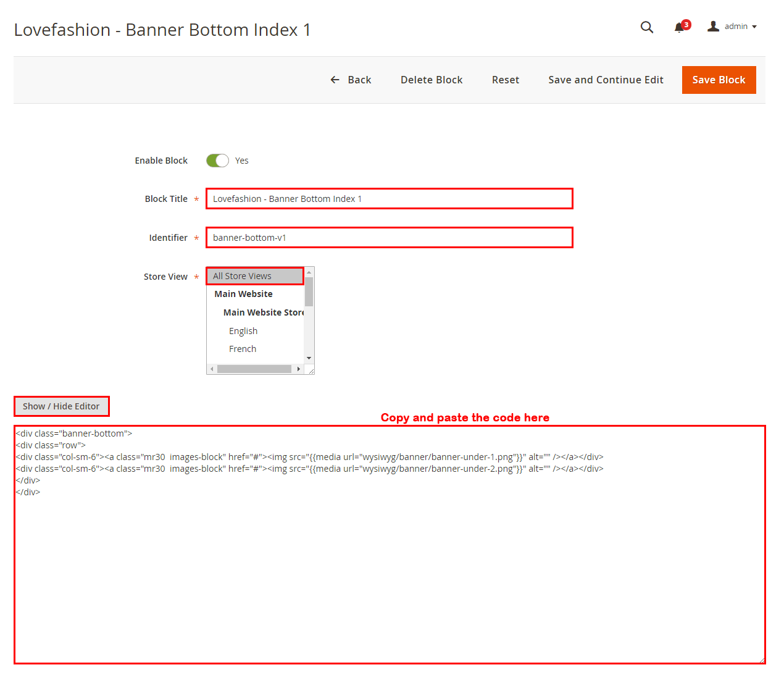
Task: Click the orange Save Block button
Action: tap(719, 80)
